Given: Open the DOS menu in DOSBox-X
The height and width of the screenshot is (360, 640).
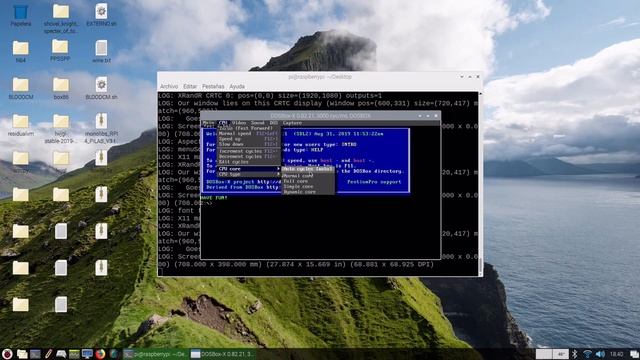Looking at the screenshot, I should [274, 123].
